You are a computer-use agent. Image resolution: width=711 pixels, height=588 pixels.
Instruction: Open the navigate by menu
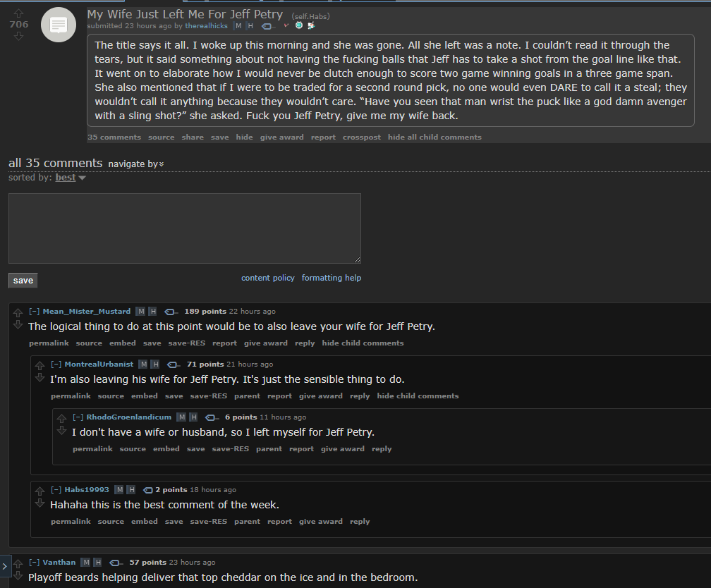pyautogui.click(x=136, y=164)
